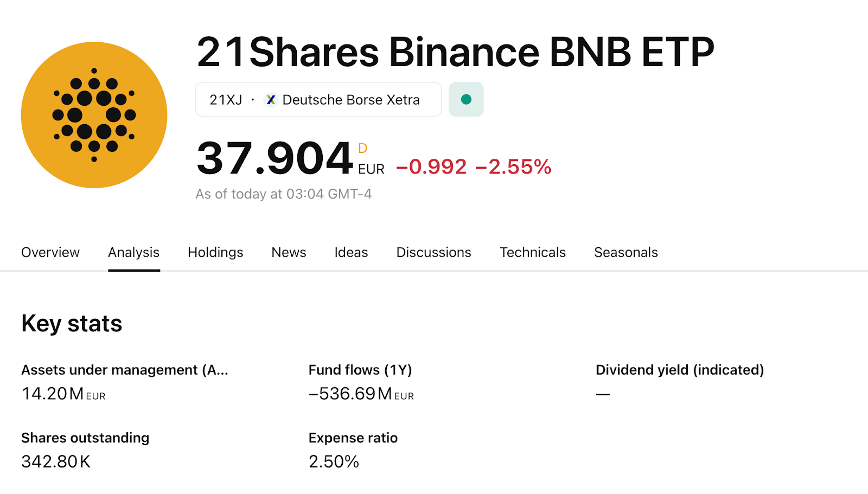The height and width of the screenshot is (494, 868).
Task: Open the 21XJ Deutsche Borse Xetra symbol selector
Action: (x=318, y=100)
